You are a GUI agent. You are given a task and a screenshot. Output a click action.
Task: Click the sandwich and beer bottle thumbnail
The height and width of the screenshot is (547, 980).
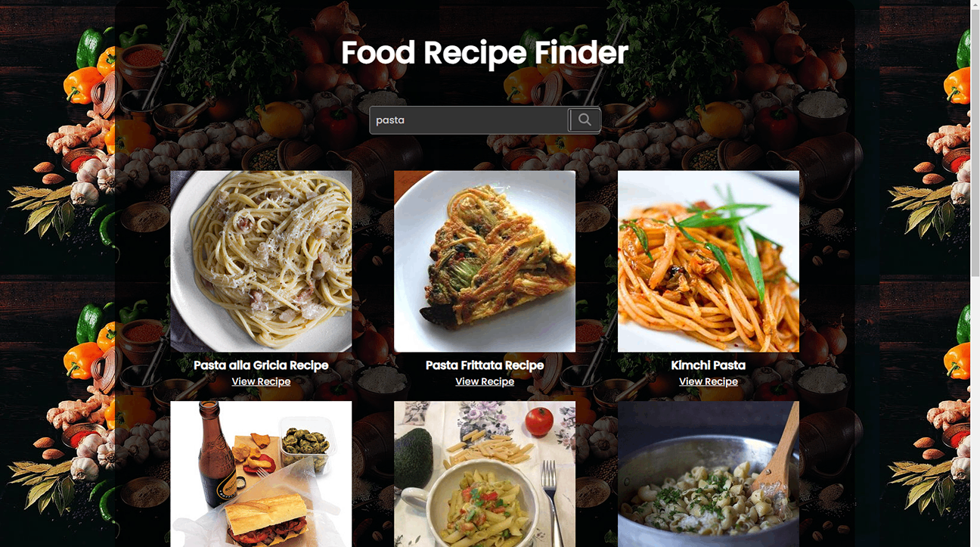tap(261, 474)
